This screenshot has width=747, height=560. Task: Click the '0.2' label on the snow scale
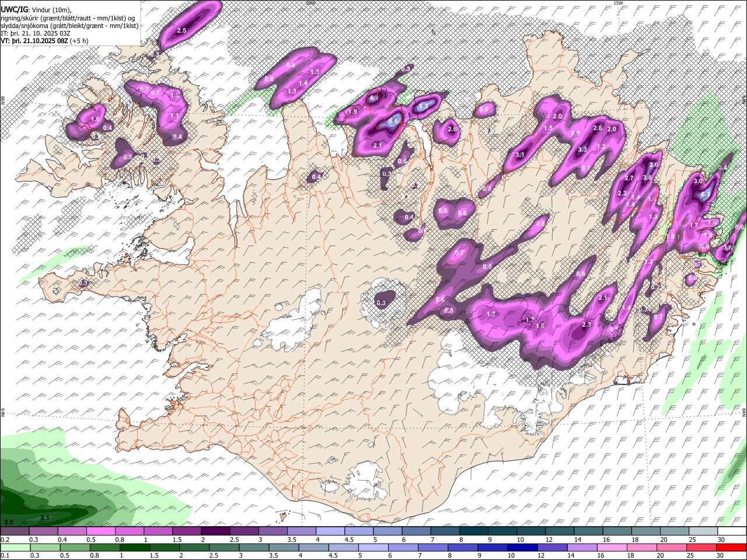click(5, 540)
